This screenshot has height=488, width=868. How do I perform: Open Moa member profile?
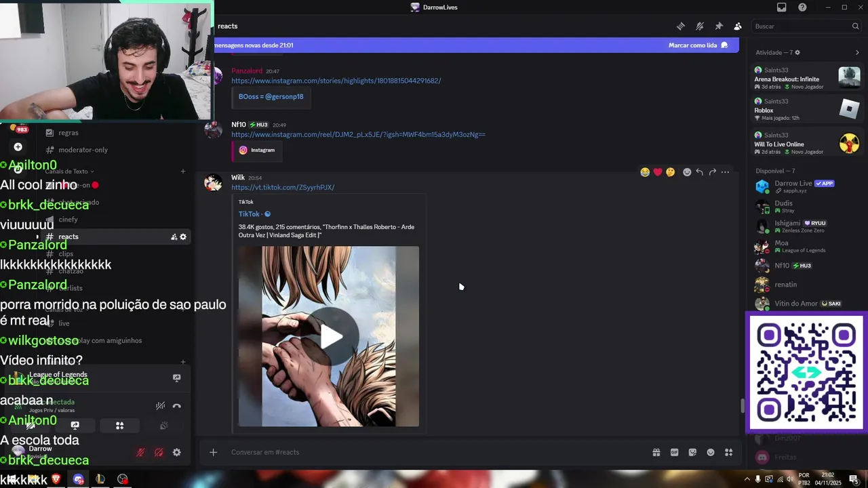click(x=804, y=246)
